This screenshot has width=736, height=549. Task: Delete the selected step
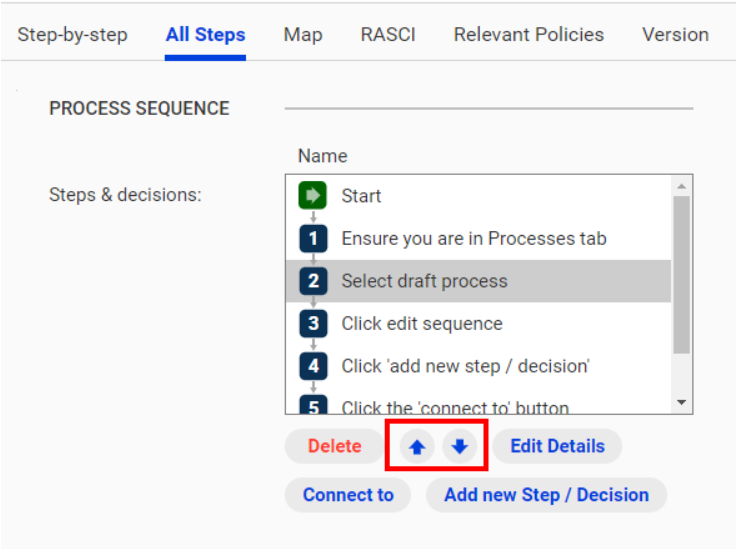335,446
